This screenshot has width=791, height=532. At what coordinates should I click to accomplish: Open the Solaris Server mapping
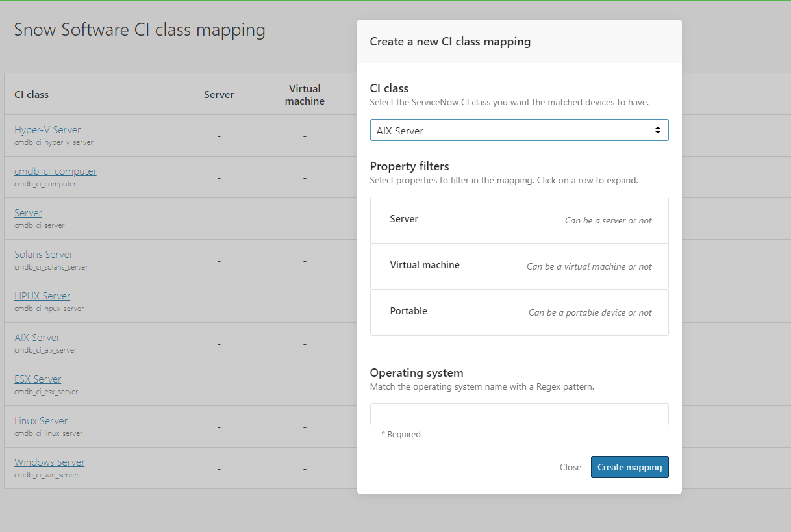coord(43,254)
